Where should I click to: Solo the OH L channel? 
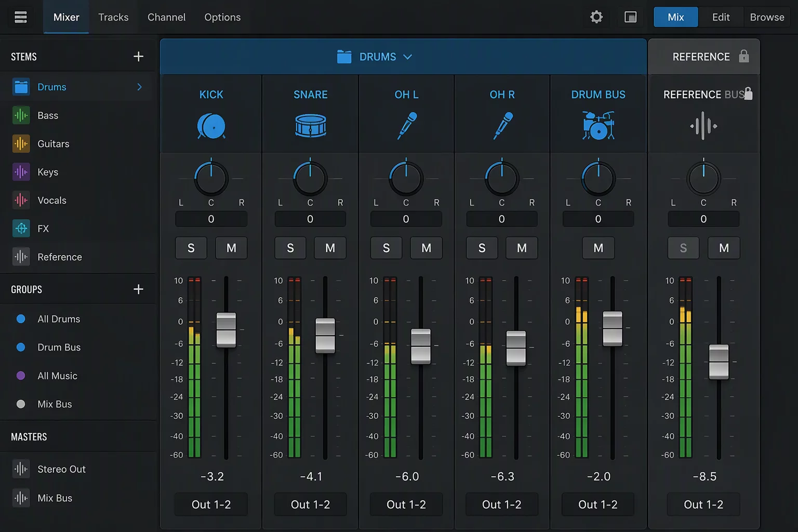tap(386, 248)
